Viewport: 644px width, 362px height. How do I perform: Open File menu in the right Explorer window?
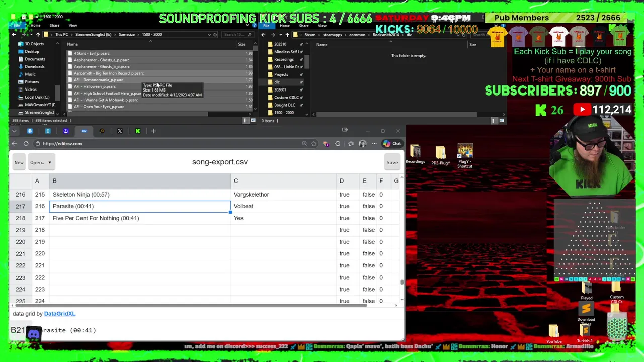[x=266, y=26]
